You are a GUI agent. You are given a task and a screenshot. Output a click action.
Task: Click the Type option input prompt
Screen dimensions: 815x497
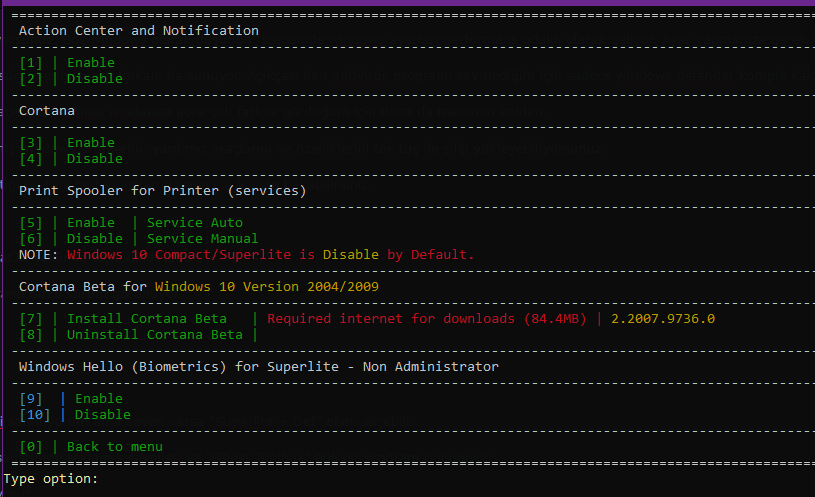[51, 479]
